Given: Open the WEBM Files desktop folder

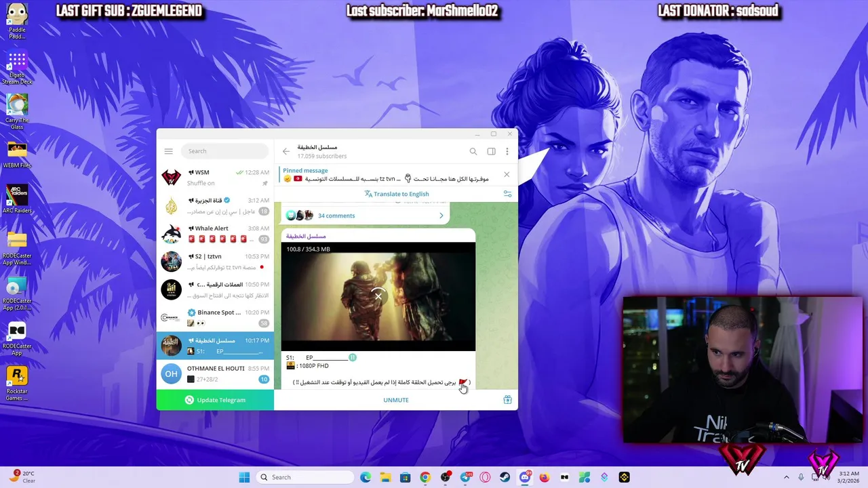Looking at the screenshot, I should click(17, 155).
